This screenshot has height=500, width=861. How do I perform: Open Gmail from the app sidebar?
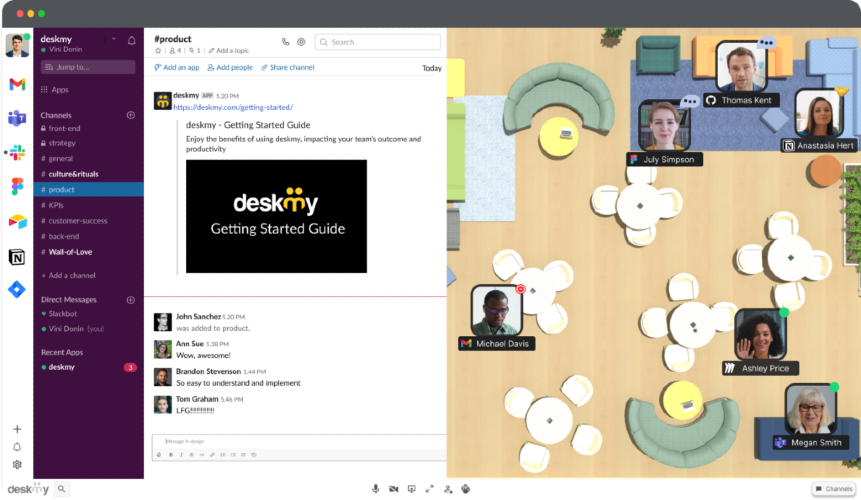click(x=17, y=84)
